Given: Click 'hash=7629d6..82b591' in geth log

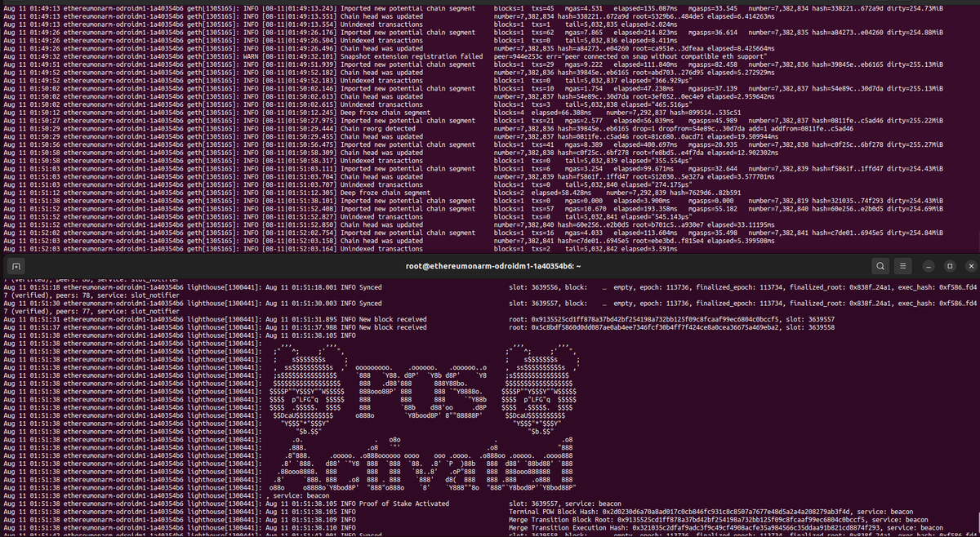Looking at the screenshot, I should point(706,193).
